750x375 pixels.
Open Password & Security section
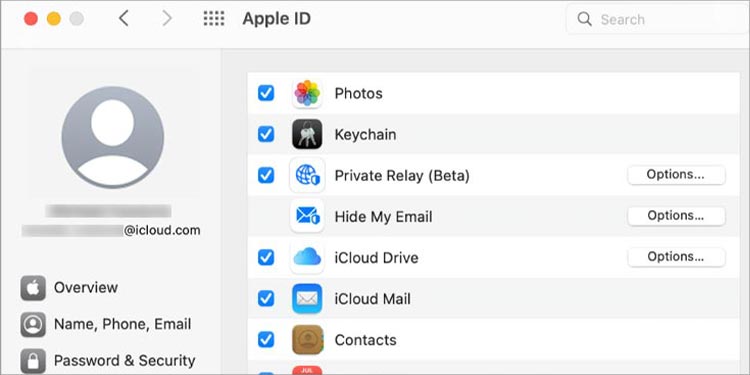click(x=108, y=361)
